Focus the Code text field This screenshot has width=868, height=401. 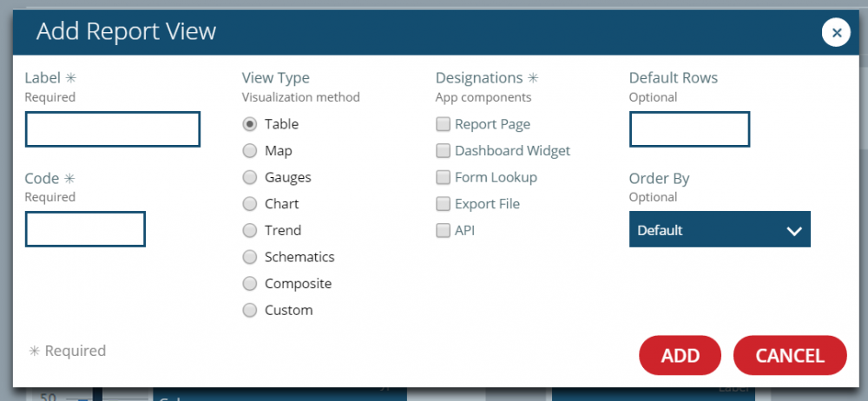(x=85, y=229)
